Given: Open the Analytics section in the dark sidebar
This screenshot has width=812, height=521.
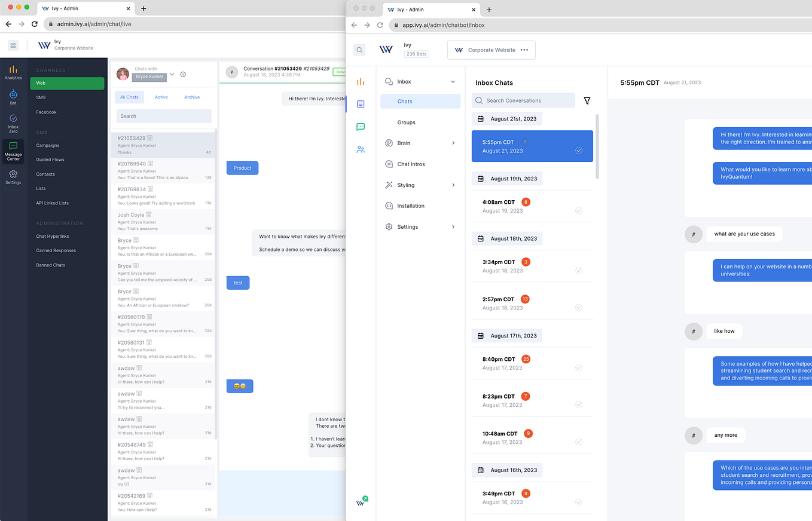Looking at the screenshot, I should point(13,72).
